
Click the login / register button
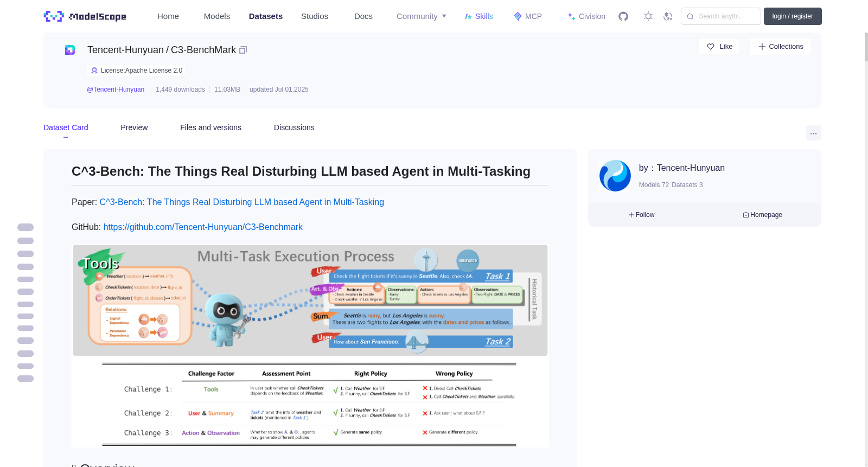[793, 16]
